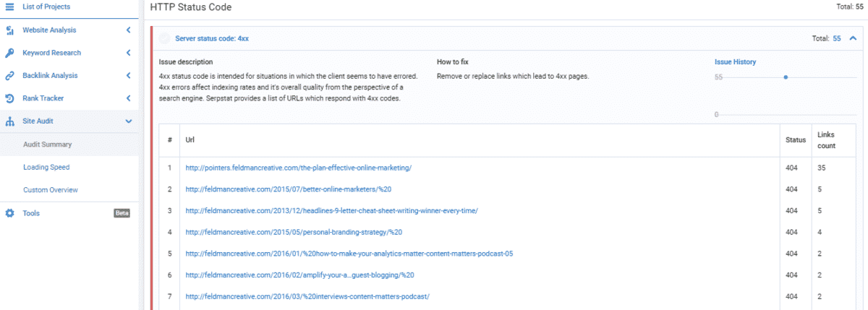
Task: Open the personal-branding-strategy URL link
Action: (293, 232)
